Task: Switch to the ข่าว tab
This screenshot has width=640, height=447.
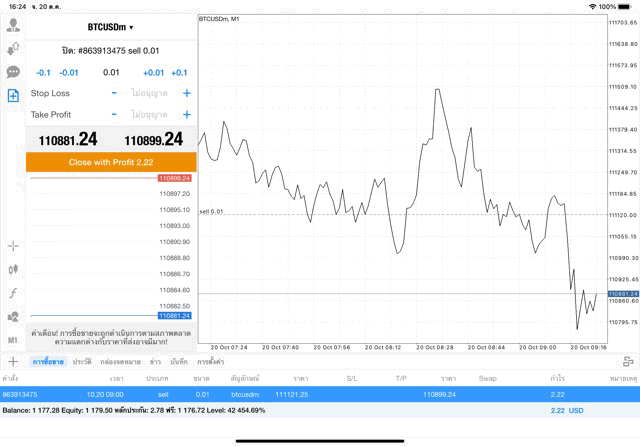Action: pyautogui.click(x=155, y=361)
